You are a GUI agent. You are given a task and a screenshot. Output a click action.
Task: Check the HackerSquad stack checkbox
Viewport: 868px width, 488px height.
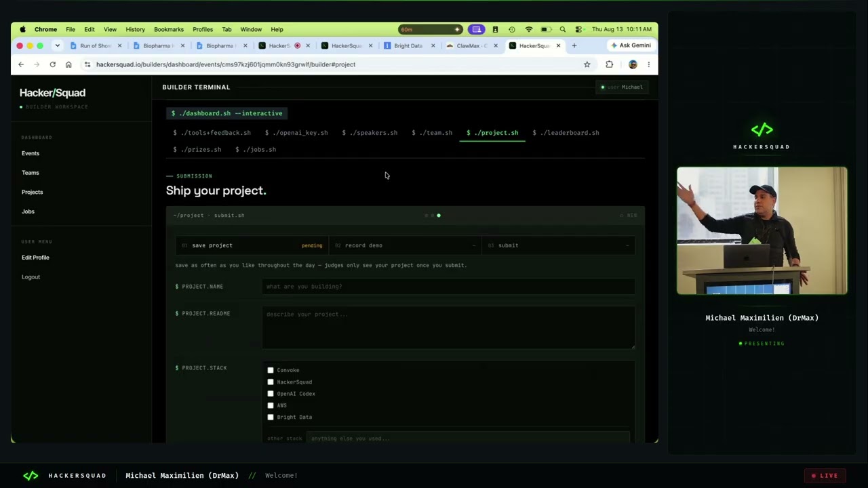tap(271, 382)
